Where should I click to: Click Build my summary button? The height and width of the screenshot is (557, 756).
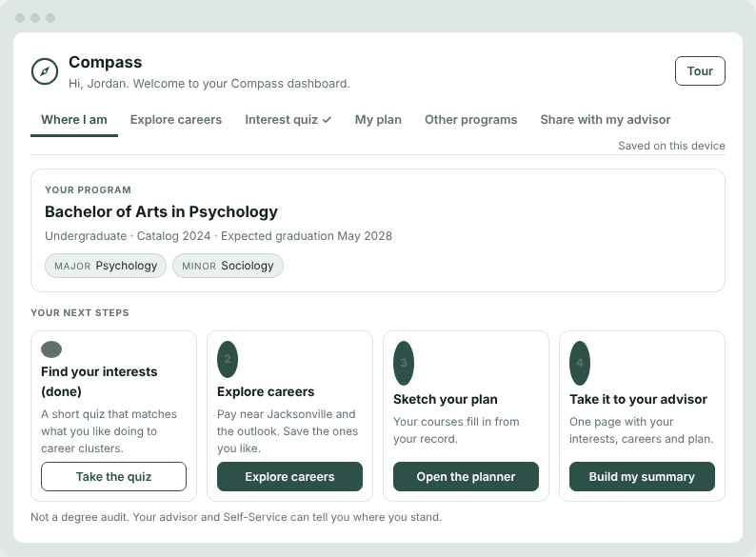[642, 476]
